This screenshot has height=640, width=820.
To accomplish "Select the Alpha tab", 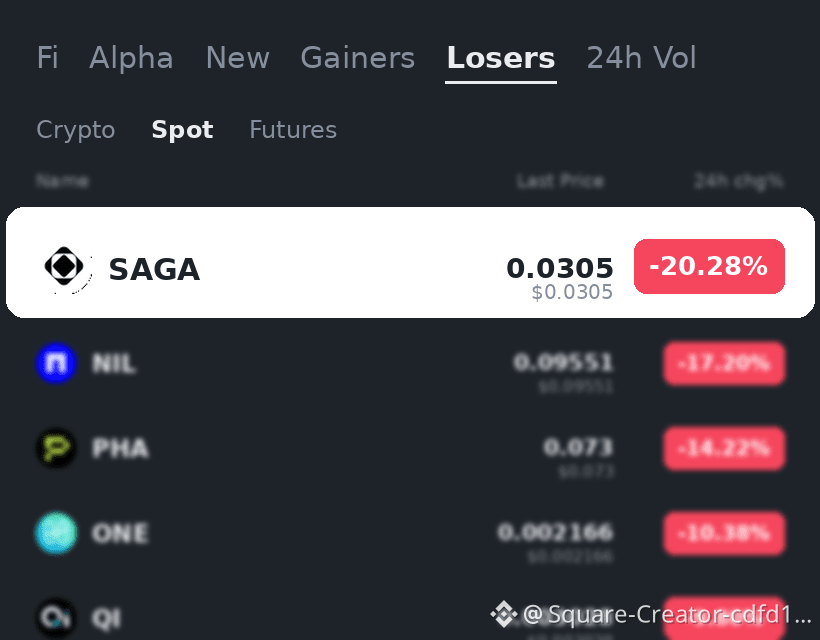I will 131,58.
